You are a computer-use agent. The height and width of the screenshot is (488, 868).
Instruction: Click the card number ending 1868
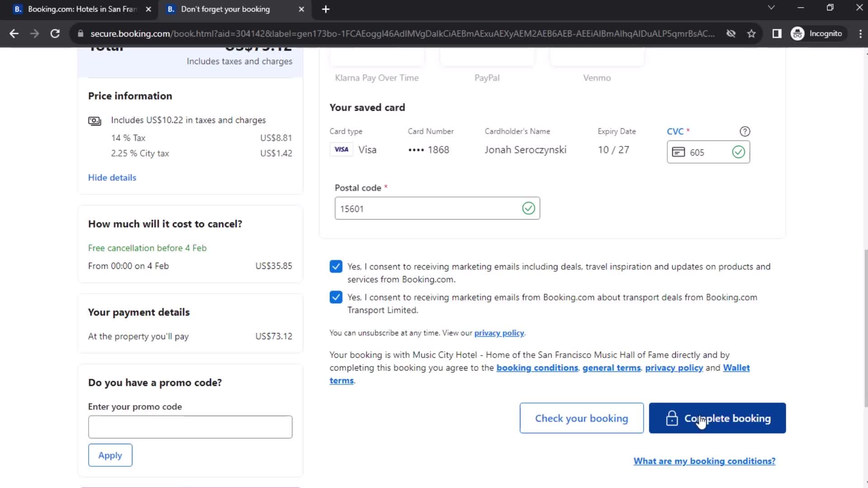point(429,150)
